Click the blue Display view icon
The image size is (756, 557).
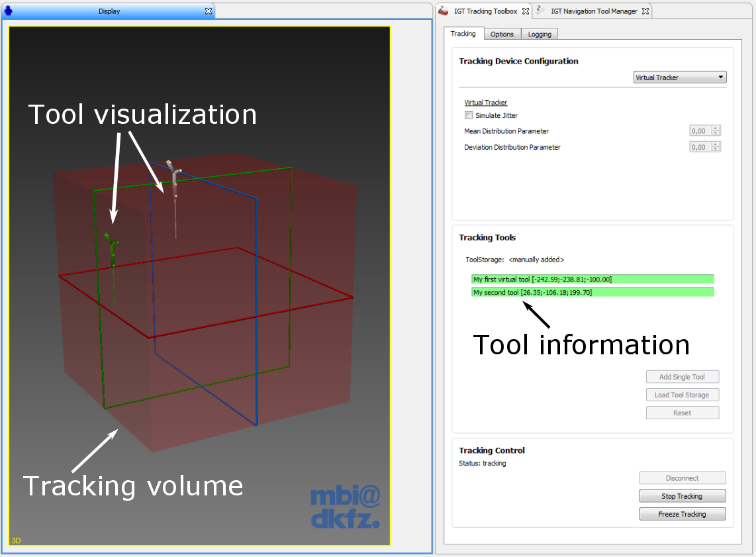(8, 11)
